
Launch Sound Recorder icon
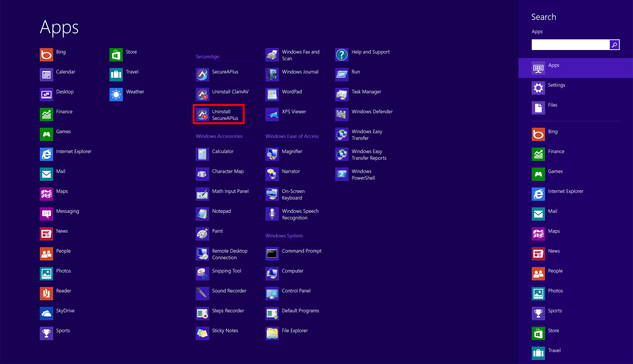[202, 294]
